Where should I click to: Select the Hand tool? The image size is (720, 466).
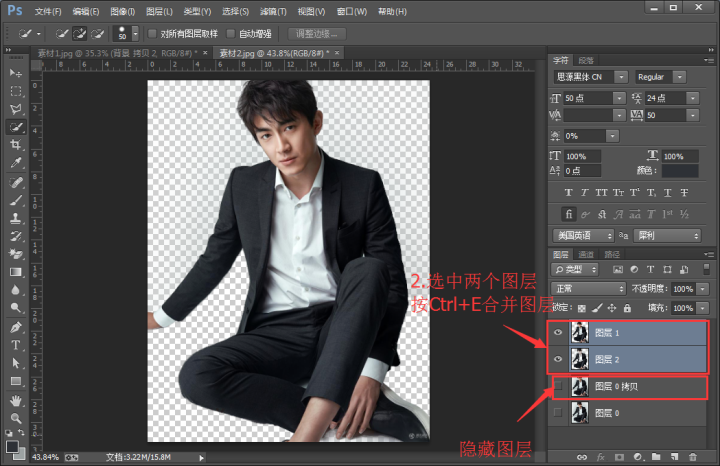16,400
